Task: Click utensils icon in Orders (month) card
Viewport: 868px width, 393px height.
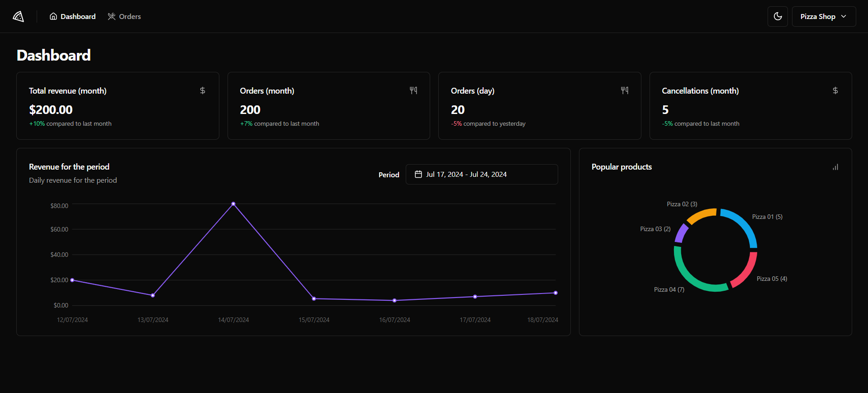Action: (413, 90)
